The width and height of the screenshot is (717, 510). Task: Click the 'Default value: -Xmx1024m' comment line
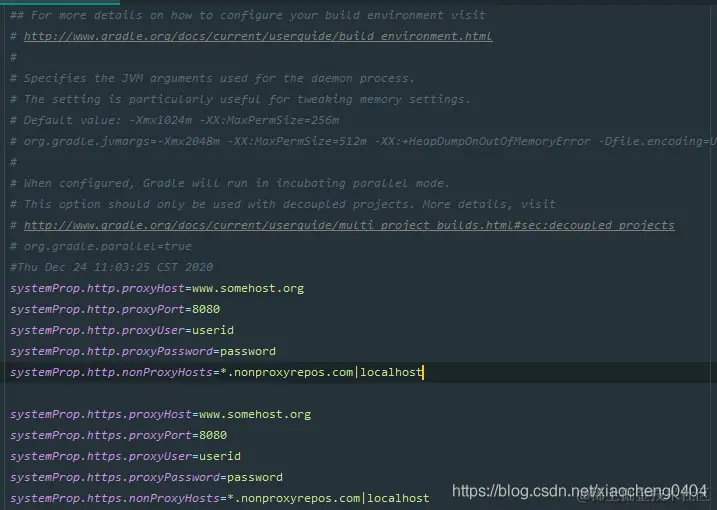coord(175,120)
